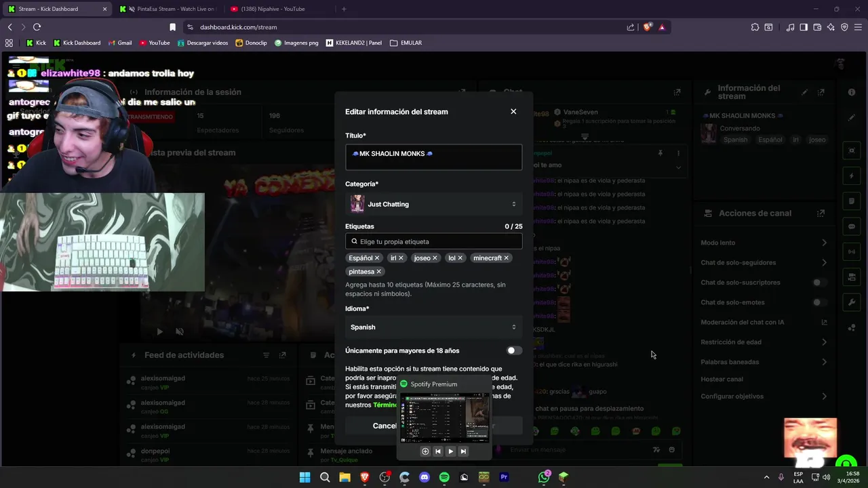Click Hostear canal

(x=722, y=379)
